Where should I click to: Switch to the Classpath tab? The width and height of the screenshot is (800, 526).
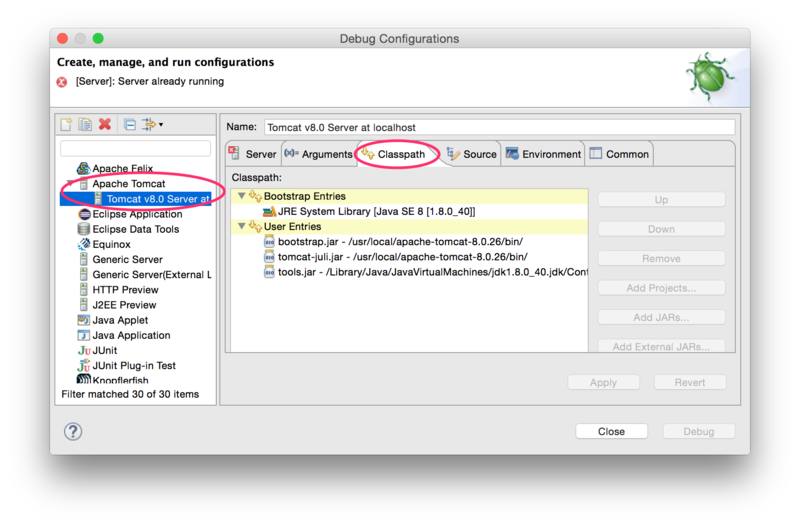tap(397, 154)
